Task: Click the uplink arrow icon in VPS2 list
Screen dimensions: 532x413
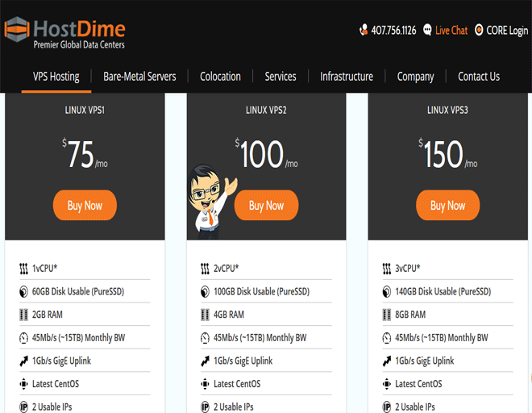Action: [x=206, y=361]
